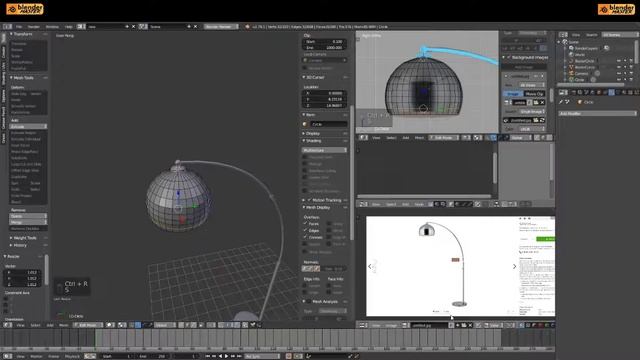
Task: Open the All Scenes display dropdown in outliner
Action: point(619,35)
